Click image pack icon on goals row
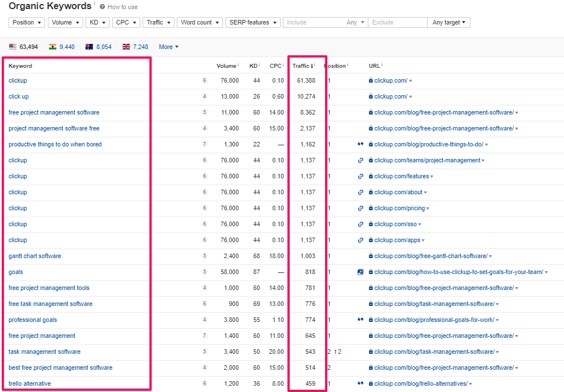Screen dimensions: 564x392 360,272
